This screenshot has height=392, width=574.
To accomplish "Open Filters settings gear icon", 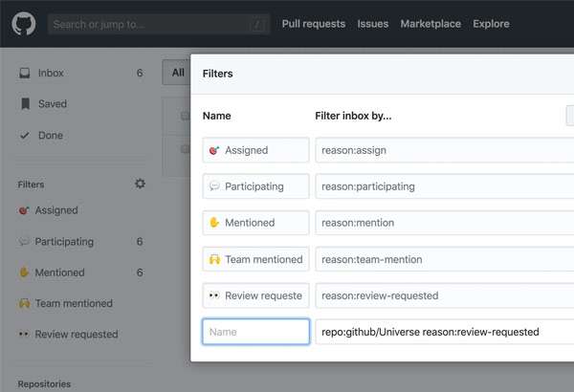I will (x=140, y=184).
